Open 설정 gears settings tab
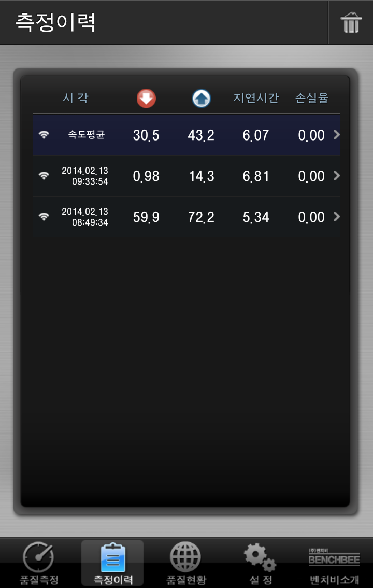373x588 pixels. 261,563
